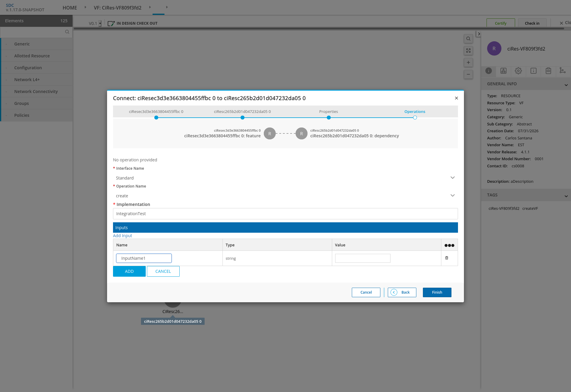This screenshot has width=571, height=392.
Task: Click source R node in dialog
Action: pos(270,134)
